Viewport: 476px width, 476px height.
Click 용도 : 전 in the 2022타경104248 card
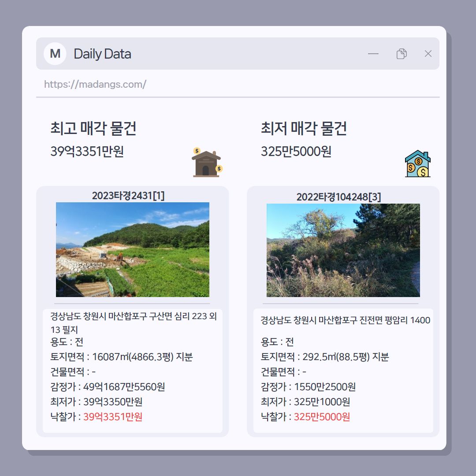click(x=277, y=342)
